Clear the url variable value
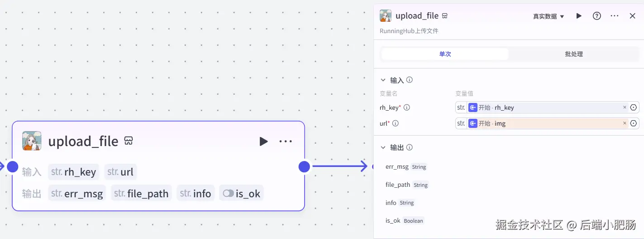This screenshot has height=239, width=644. click(x=625, y=123)
